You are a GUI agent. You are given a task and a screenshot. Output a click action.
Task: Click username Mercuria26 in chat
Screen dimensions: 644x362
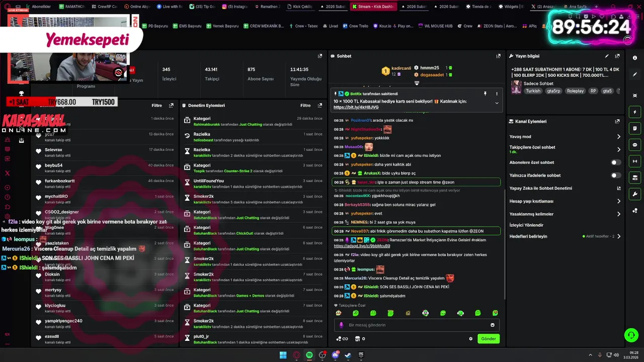click(356, 278)
